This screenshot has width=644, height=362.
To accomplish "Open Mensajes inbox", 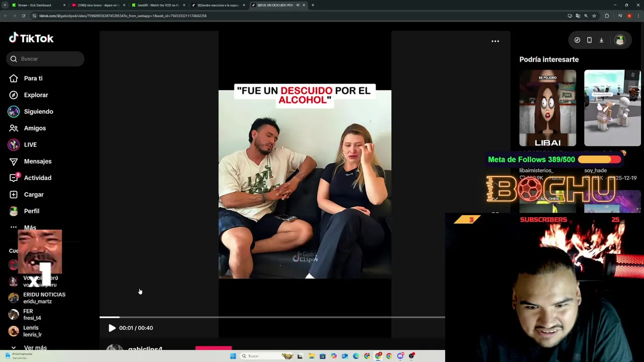I will click(38, 161).
